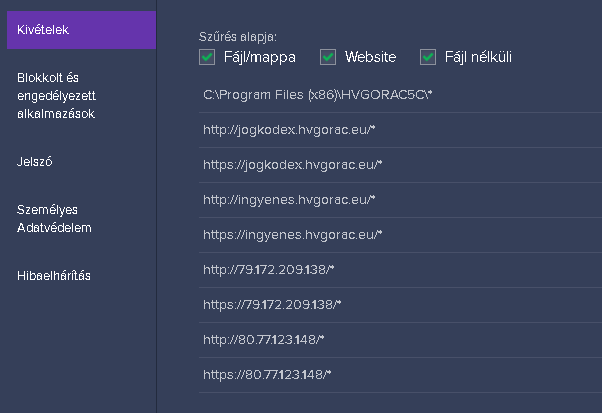Open the Kivételek settings section

click(x=81, y=30)
